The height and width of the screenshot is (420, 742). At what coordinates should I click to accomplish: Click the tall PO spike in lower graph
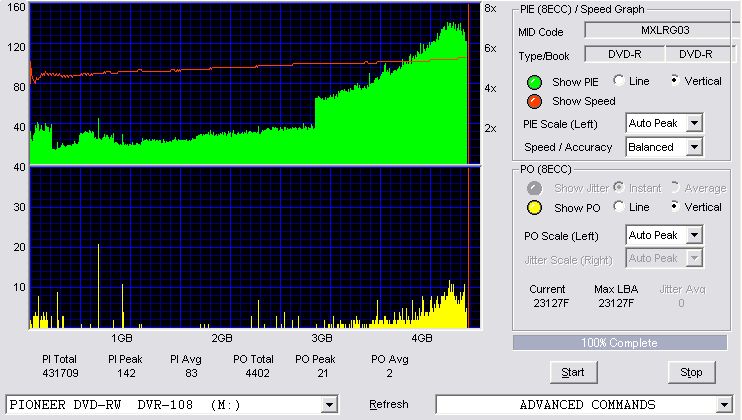[x=98, y=286]
